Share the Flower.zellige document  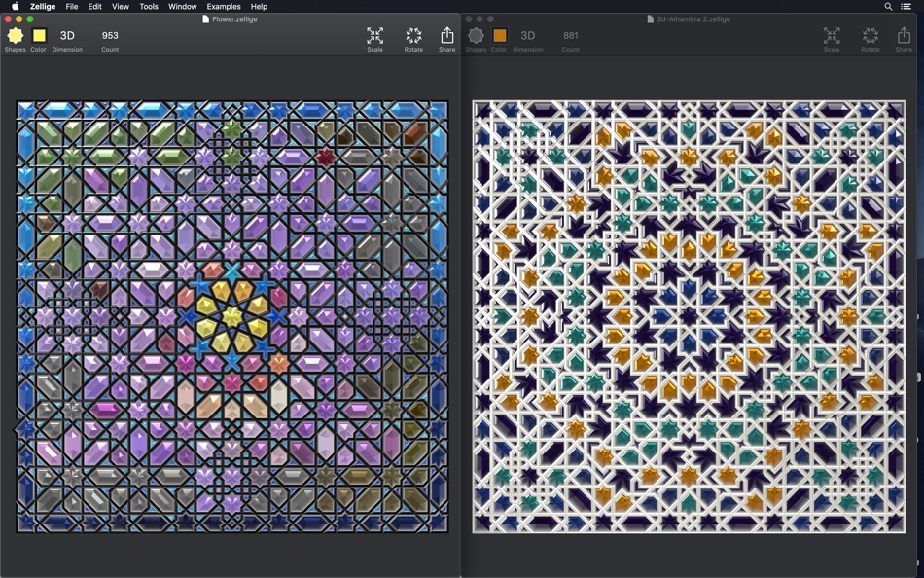(x=446, y=36)
